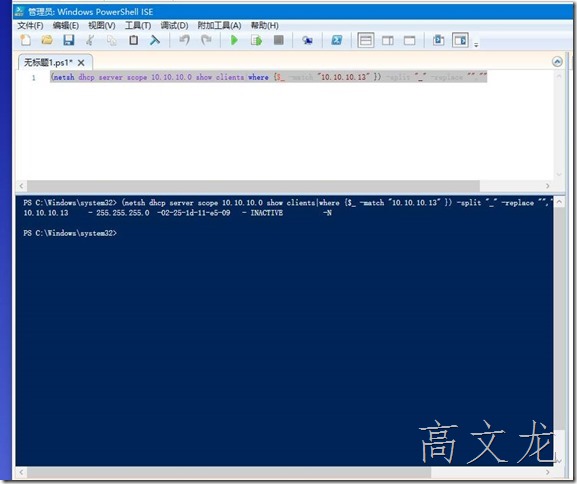Open a script with the folder icon

tap(47, 40)
